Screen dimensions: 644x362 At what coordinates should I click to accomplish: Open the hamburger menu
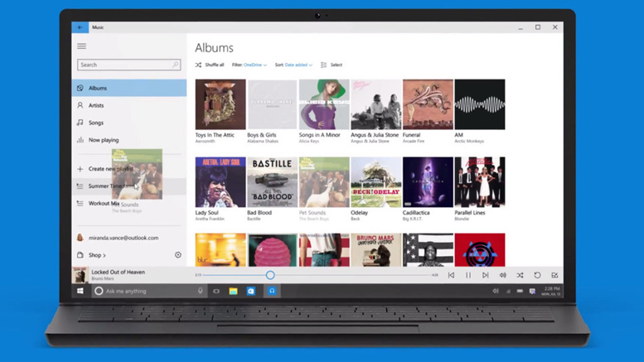tap(82, 46)
